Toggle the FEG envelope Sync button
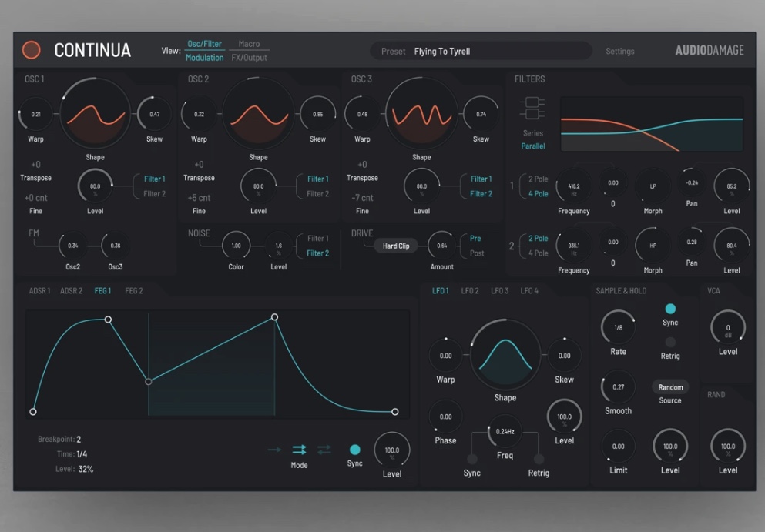This screenshot has height=532, width=765. click(x=354, y=450)
